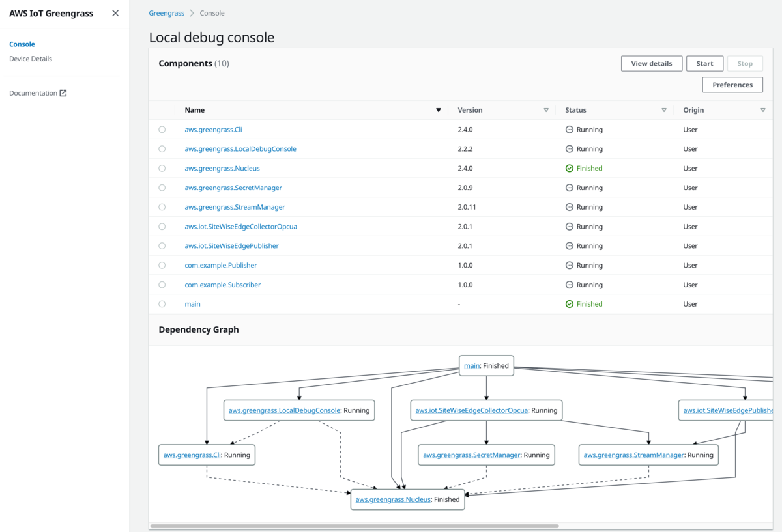Click the Running status icon for aws.iot.SiteWiseEdgePublisher
This screenshot has width=782, height=532.
click(570, 245)
